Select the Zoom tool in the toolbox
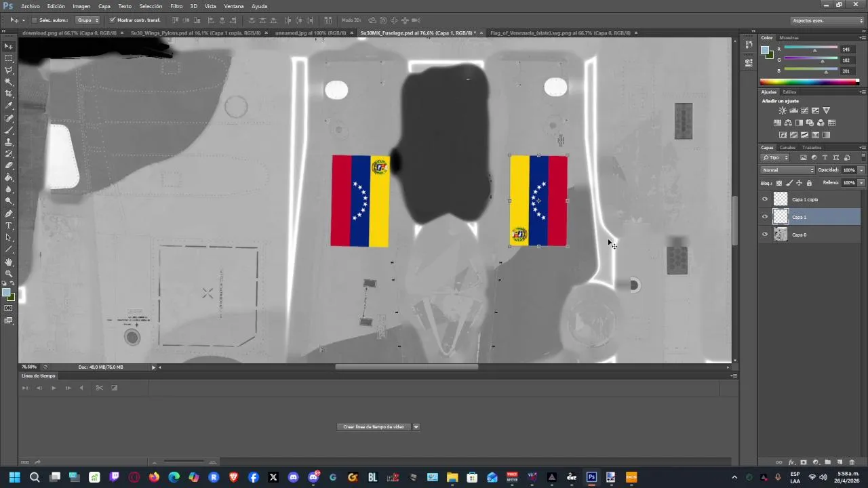Viewport: 868px width, 488px height. click(9, 274)
